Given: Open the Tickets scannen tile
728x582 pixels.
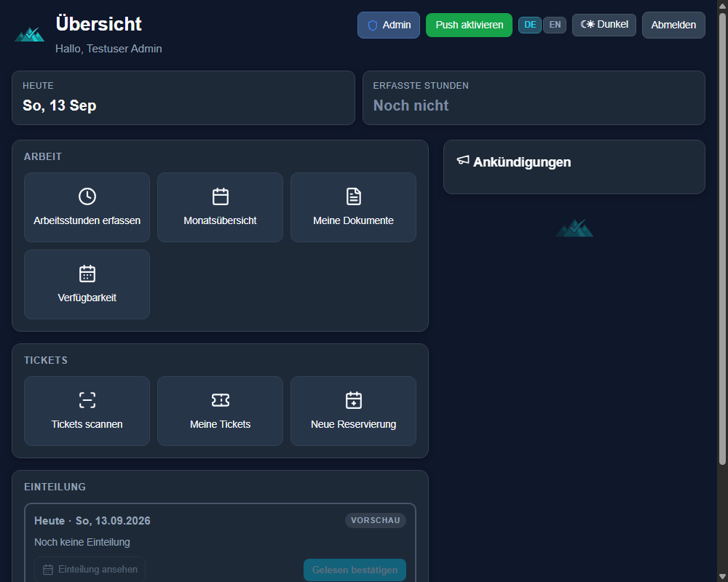Looking at the screenshot, I should point(87,411).
